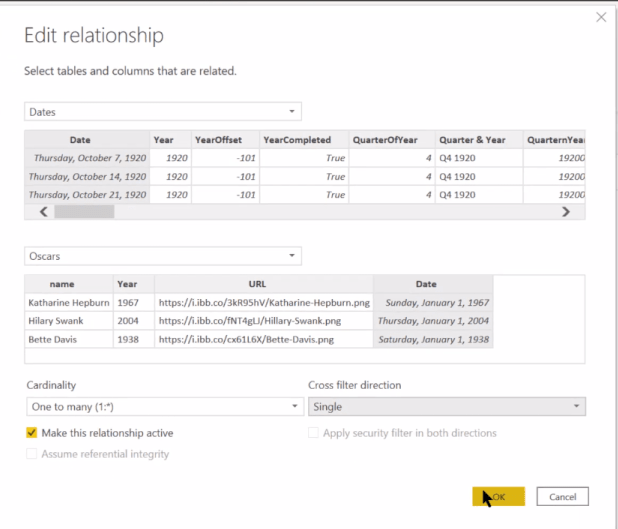Open the Oscars table dropdown

pos(163,256)
